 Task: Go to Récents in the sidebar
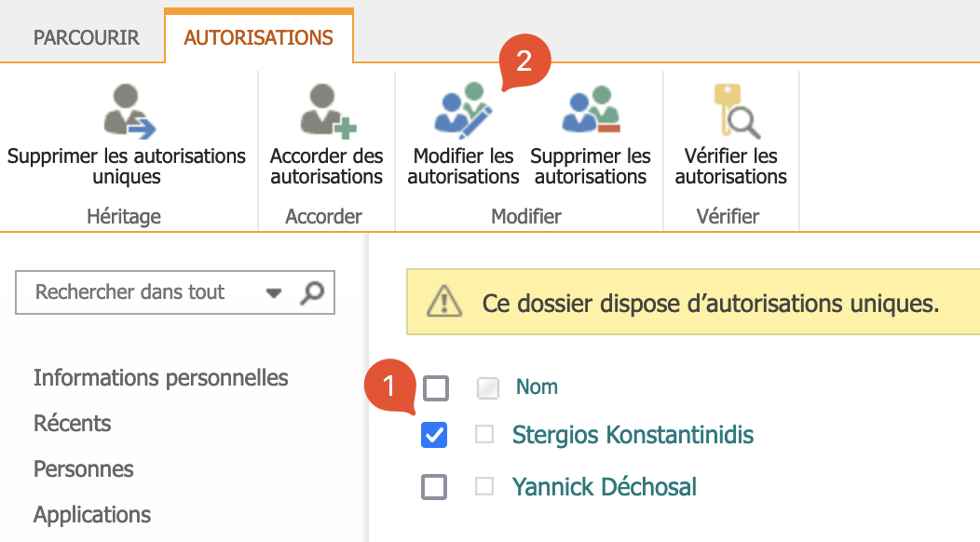73,424
